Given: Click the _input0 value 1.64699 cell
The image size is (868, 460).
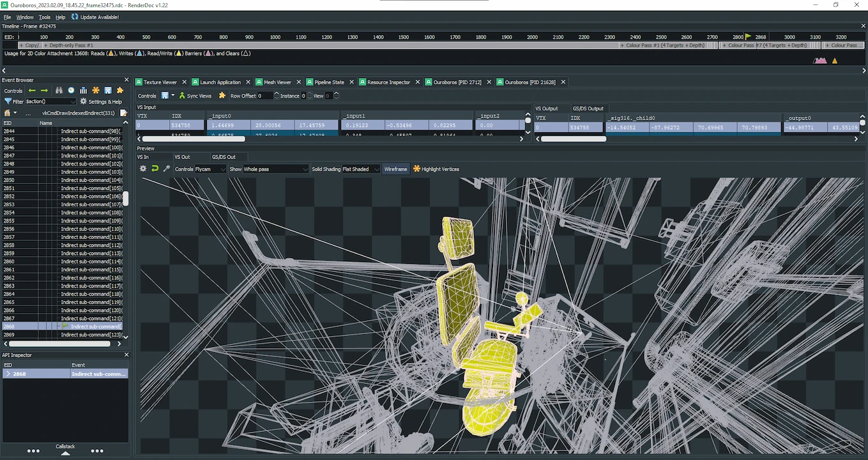Looking at the screenshot, I should 229,126.
